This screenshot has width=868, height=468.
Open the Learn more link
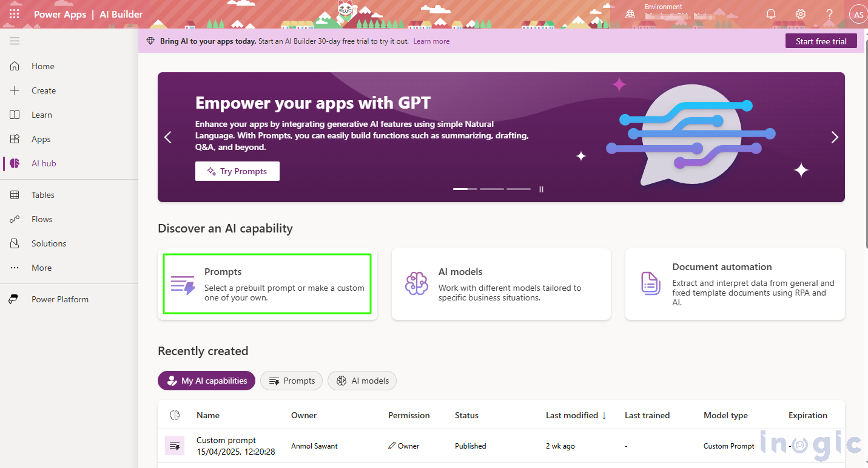coord(431,41)
